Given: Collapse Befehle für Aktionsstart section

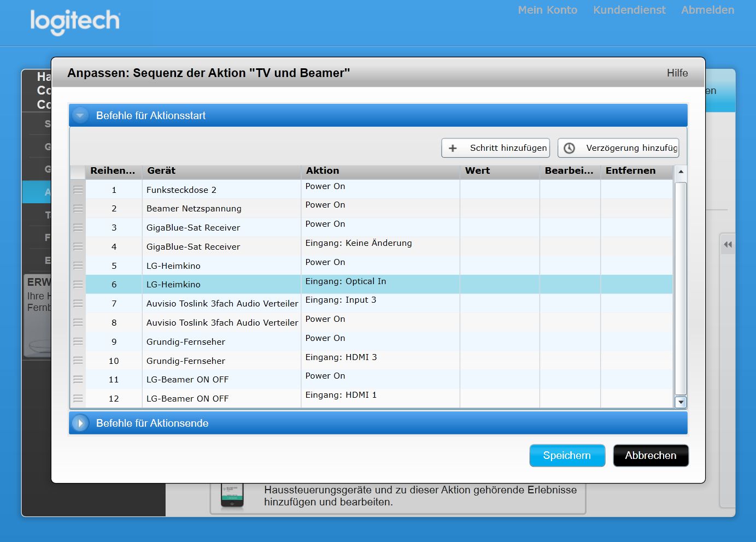Looking at the screenshot, I should tap(80, 116).
